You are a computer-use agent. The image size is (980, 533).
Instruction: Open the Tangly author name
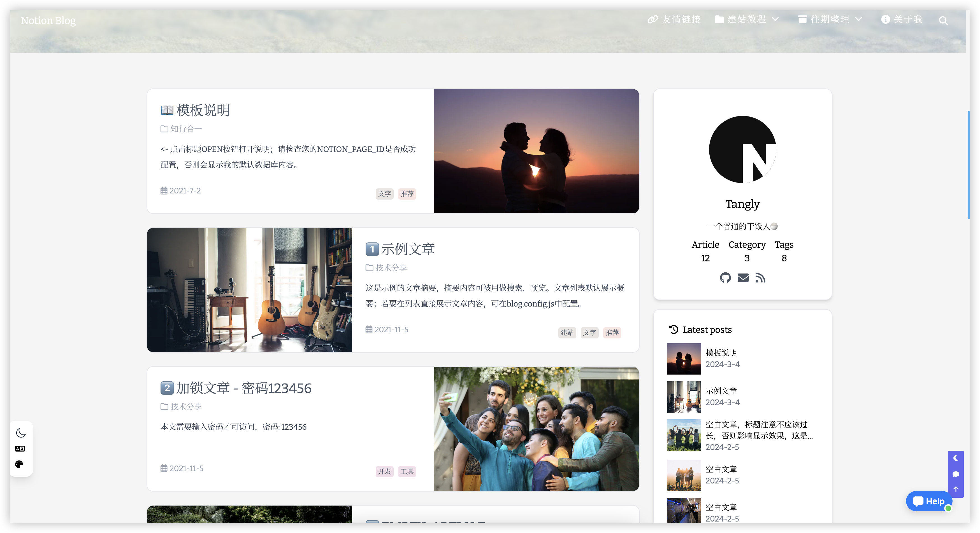pyautogui.click(x=742, y=204)
